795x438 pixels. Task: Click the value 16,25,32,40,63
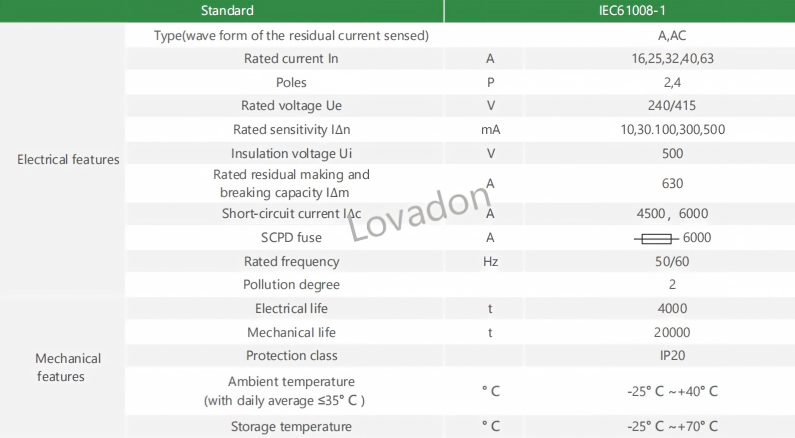pyautogui.click(x=672, y=59)
